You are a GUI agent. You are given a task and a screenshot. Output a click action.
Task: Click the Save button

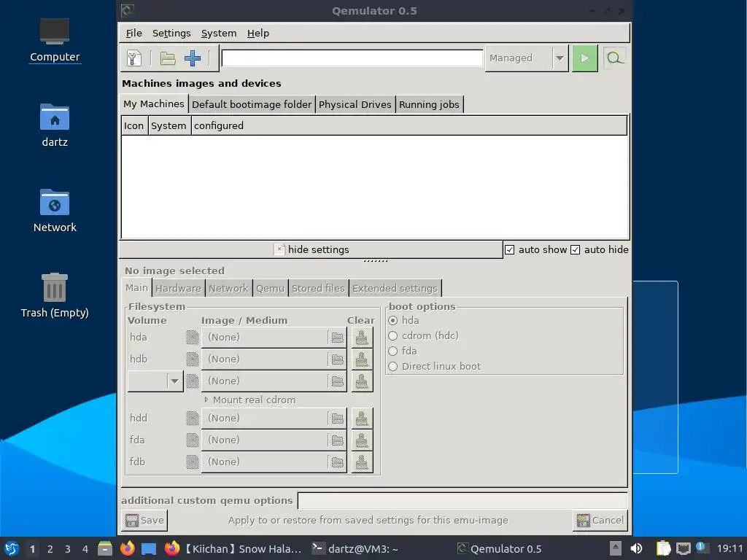[144, 520]
